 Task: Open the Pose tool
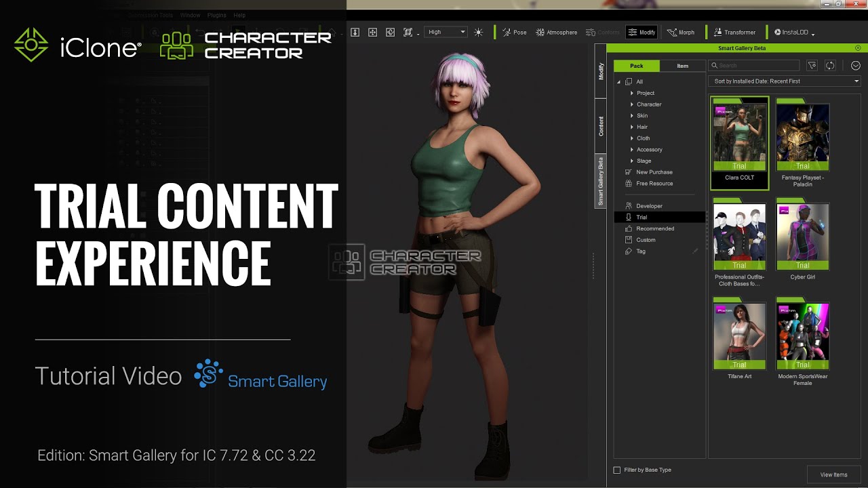click(514, 32)
